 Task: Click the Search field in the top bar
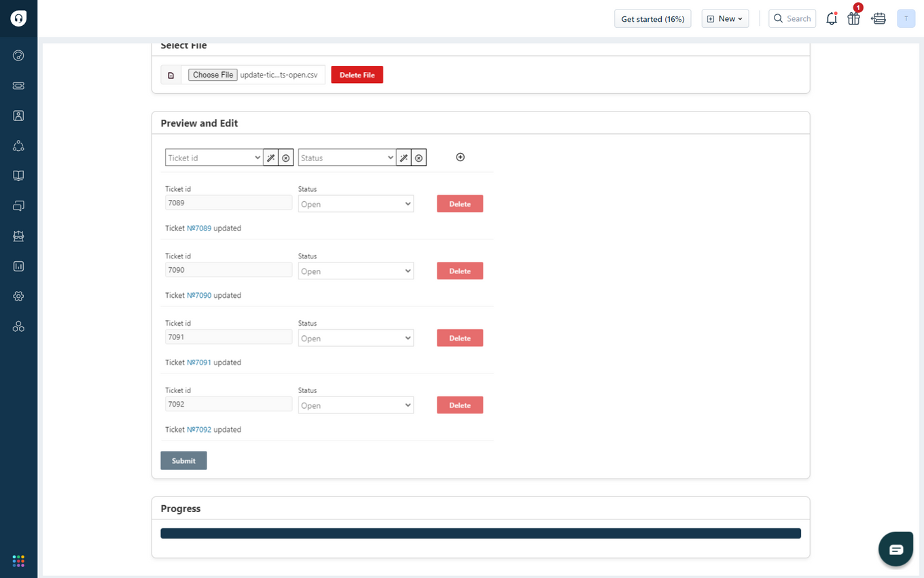click(792, 18)
